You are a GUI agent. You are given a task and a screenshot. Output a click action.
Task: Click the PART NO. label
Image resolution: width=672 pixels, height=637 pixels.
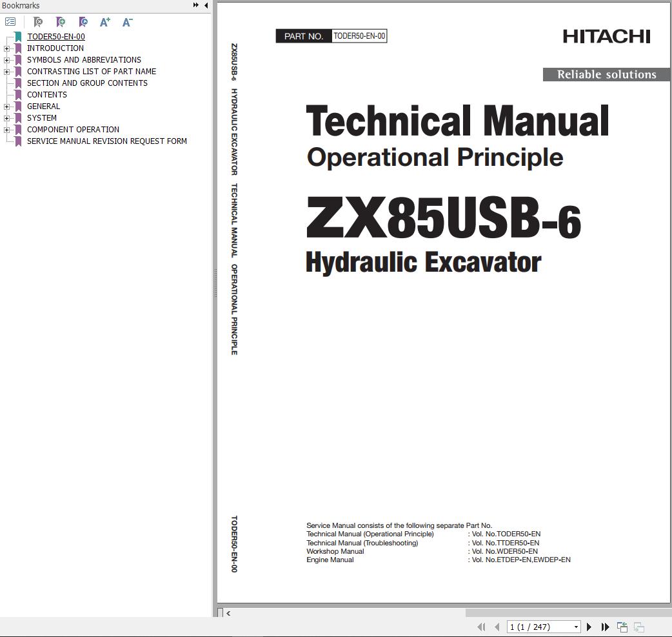pyautogui.click(x=304, y=36)
